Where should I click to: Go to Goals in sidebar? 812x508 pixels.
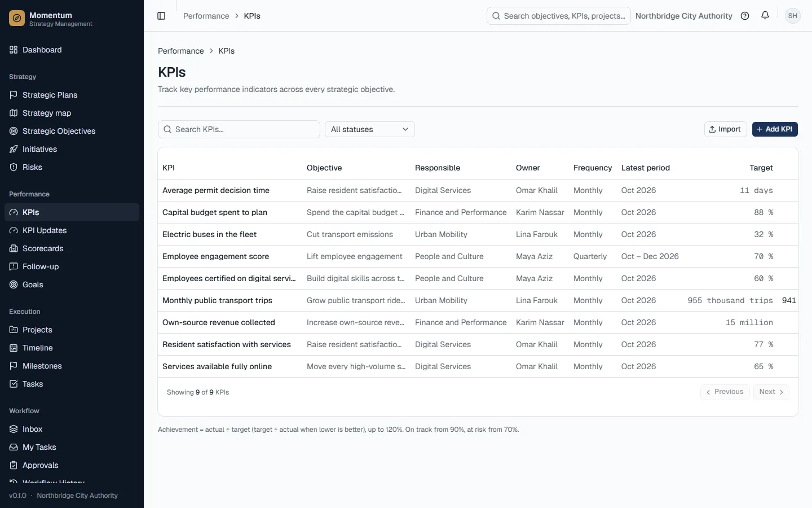(72, 284)
